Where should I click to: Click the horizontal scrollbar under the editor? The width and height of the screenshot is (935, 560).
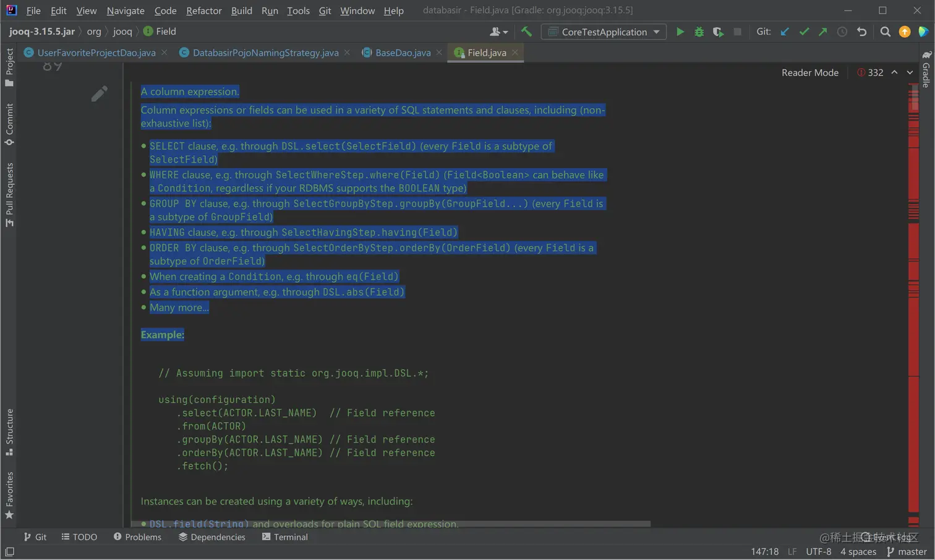(391, 524)
